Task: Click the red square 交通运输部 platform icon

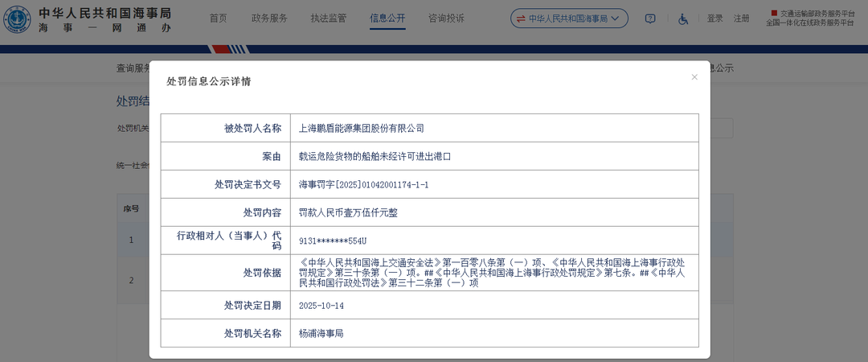Action: 774,13
